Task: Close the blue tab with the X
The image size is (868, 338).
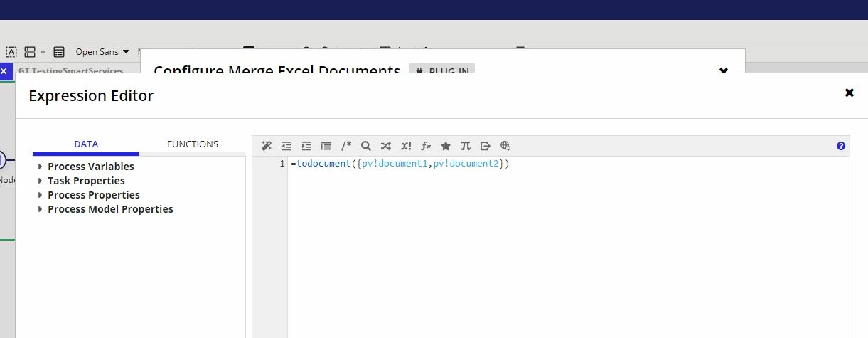Action: [x=4, y=71]
